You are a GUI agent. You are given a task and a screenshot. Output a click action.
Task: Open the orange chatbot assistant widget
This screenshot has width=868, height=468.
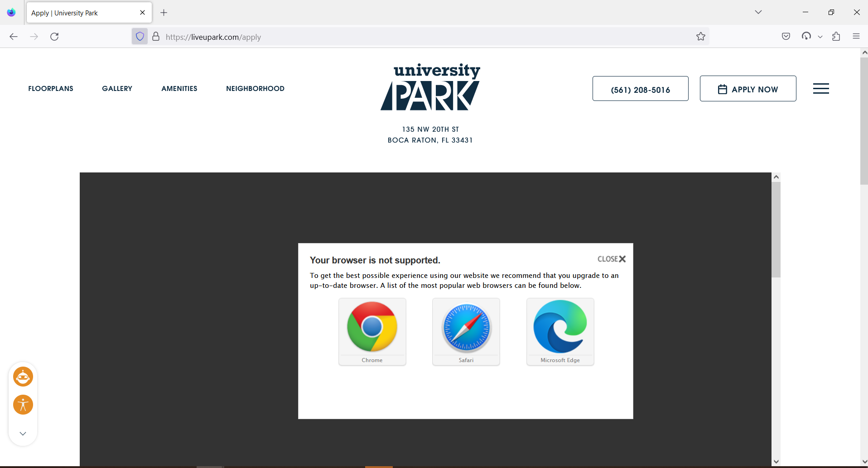tap(23, 376)
